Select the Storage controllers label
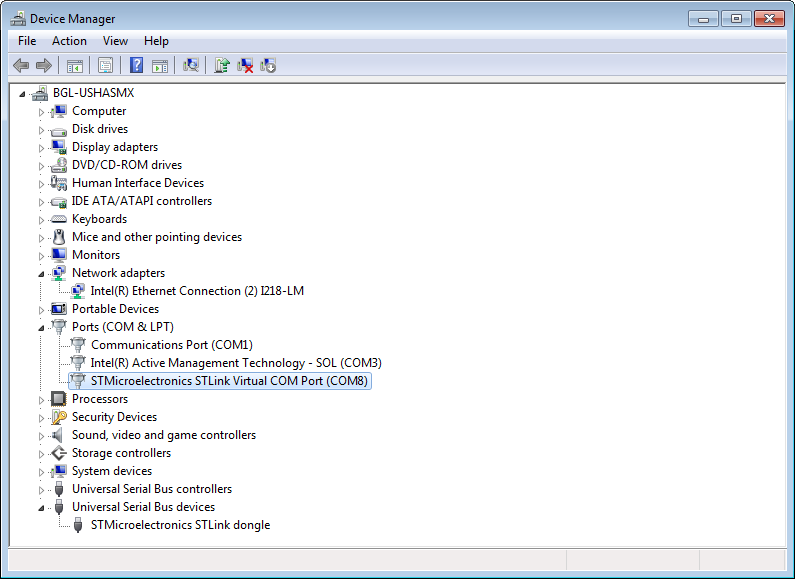The width and height of the screenshot is (795, 579). coord(122,453)
